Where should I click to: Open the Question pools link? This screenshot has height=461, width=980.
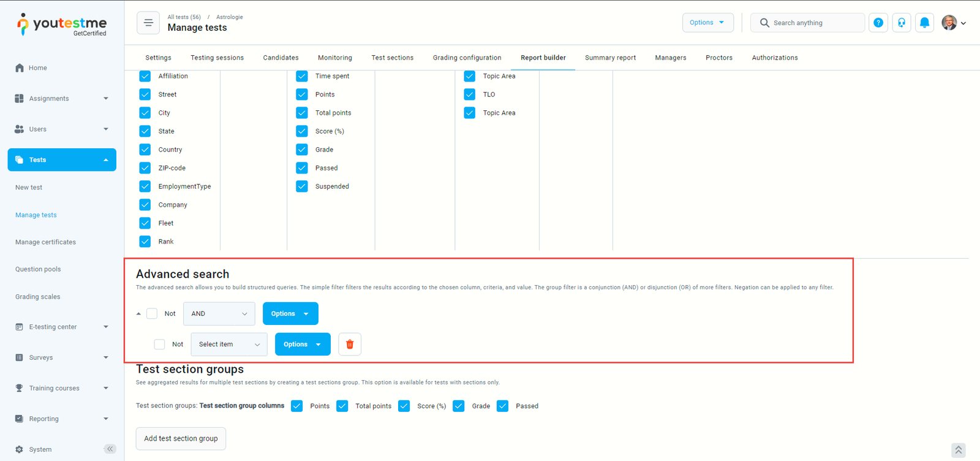click(38, 269)
